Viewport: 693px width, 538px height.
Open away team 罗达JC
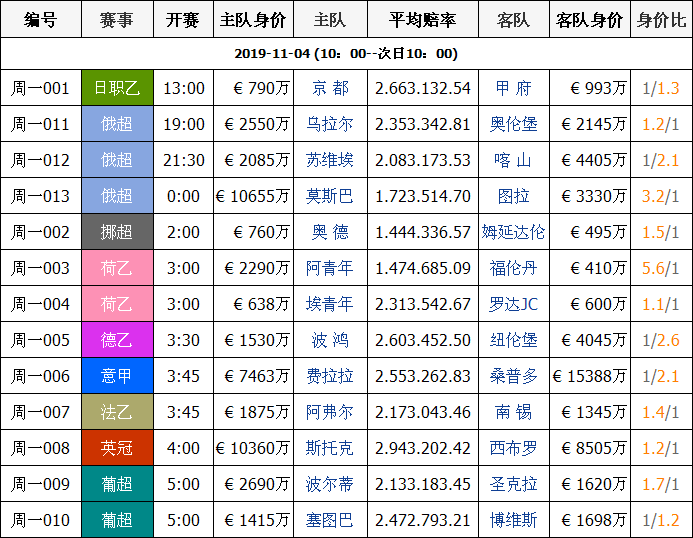(513, 304)
